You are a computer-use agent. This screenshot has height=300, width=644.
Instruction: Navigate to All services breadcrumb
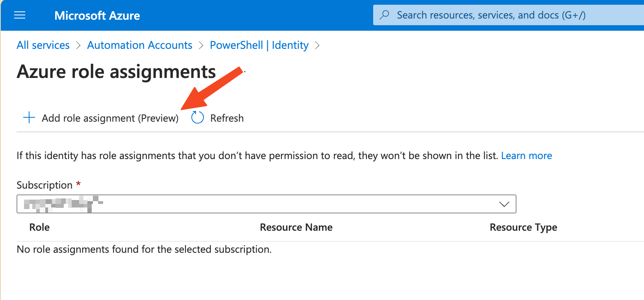click(x=43, y=45)
